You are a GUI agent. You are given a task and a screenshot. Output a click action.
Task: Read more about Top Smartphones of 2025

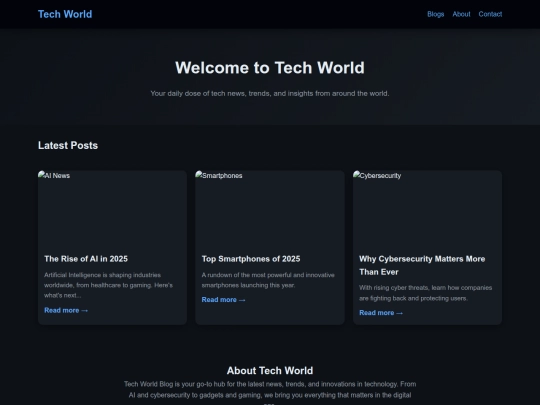(x=224, y=300)
